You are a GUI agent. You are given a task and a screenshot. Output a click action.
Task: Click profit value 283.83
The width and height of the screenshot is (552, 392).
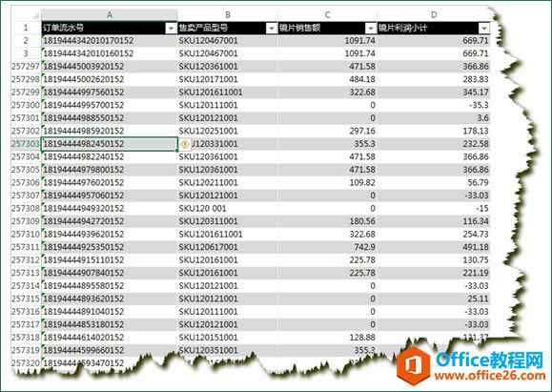pyautogui.click(x=434, y=79)
